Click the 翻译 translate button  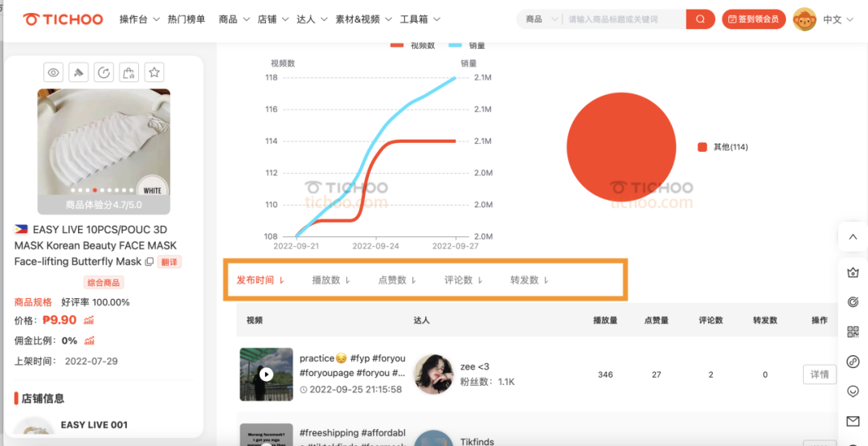tap(170, 262)
